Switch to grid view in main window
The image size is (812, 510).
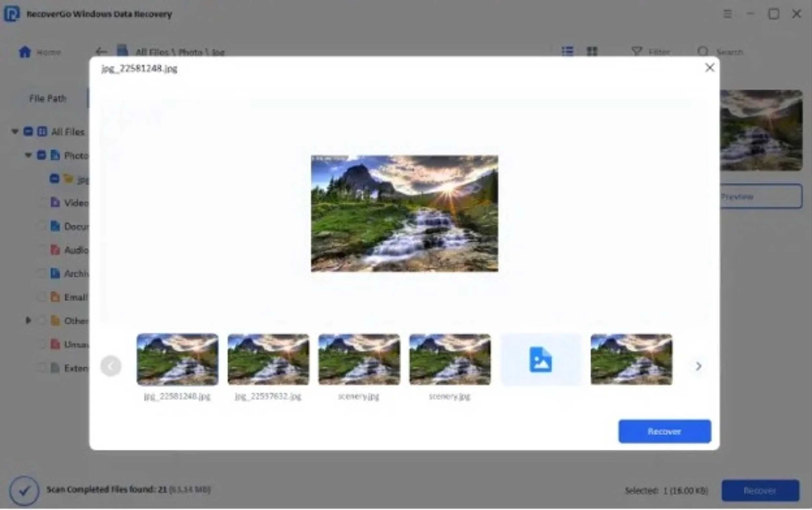(592, 51)
